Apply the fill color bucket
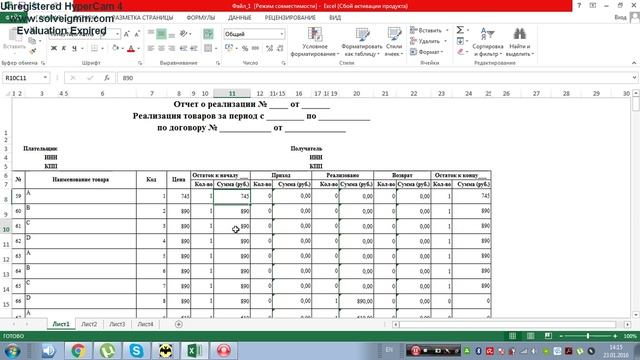The width and height of the screenshot is (640, 360). 116,48
